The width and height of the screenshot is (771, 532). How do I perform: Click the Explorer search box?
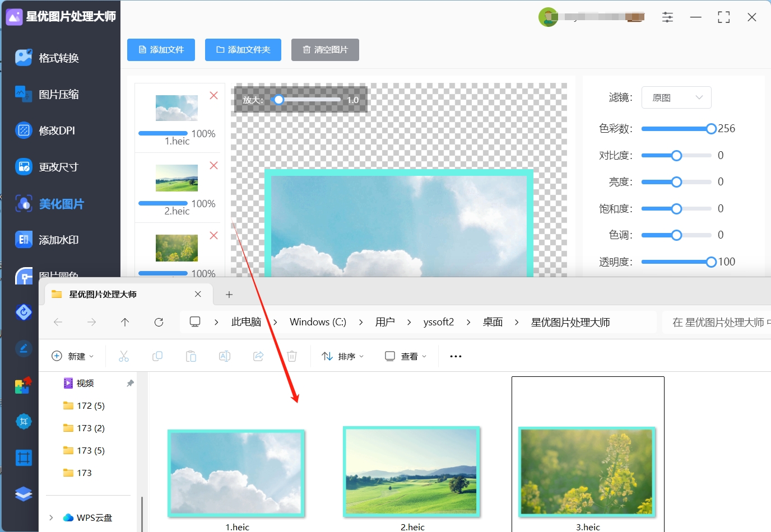tap(717, 322)
